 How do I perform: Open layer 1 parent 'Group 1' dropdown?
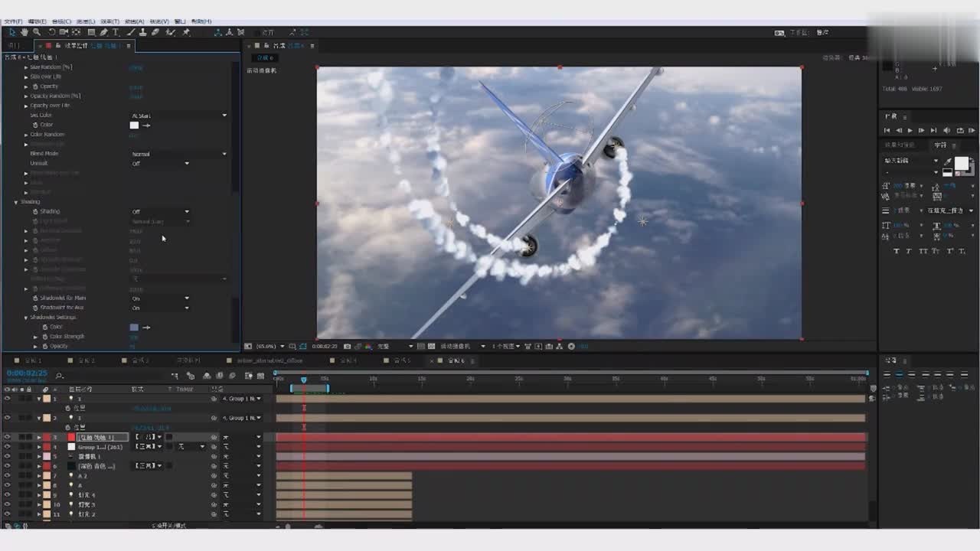tap(241, 399)
